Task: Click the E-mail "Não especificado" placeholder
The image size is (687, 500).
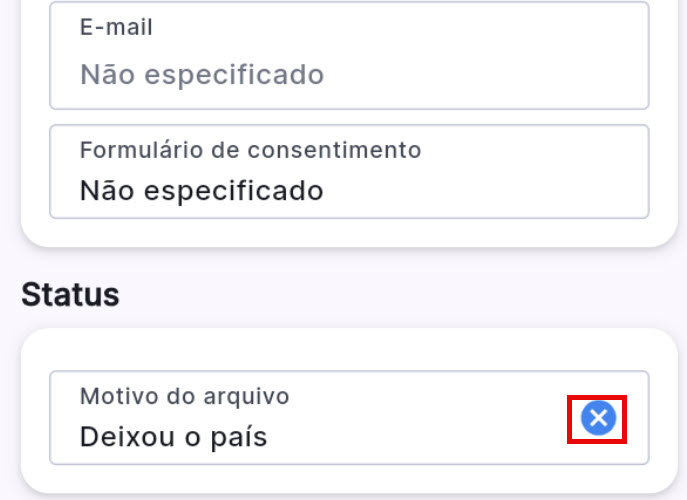Action: (202, 75)
